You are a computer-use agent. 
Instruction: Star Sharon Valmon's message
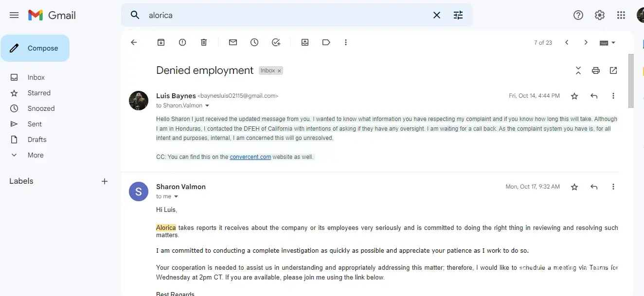(574, 187)
